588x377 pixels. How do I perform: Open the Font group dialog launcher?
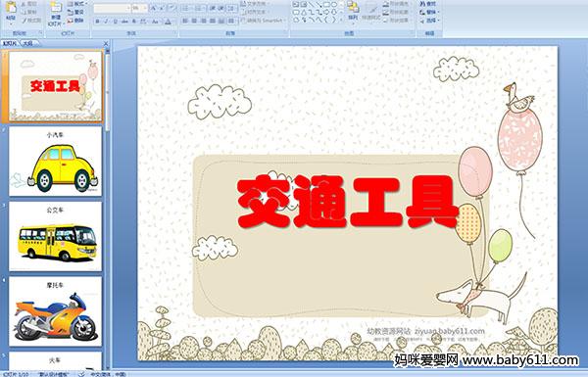[x=174, y=33]
